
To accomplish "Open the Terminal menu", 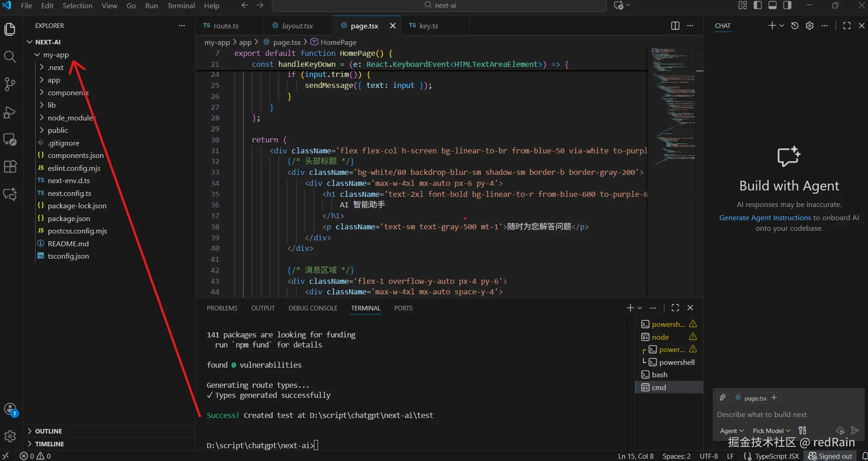I will tap(181, 5).
